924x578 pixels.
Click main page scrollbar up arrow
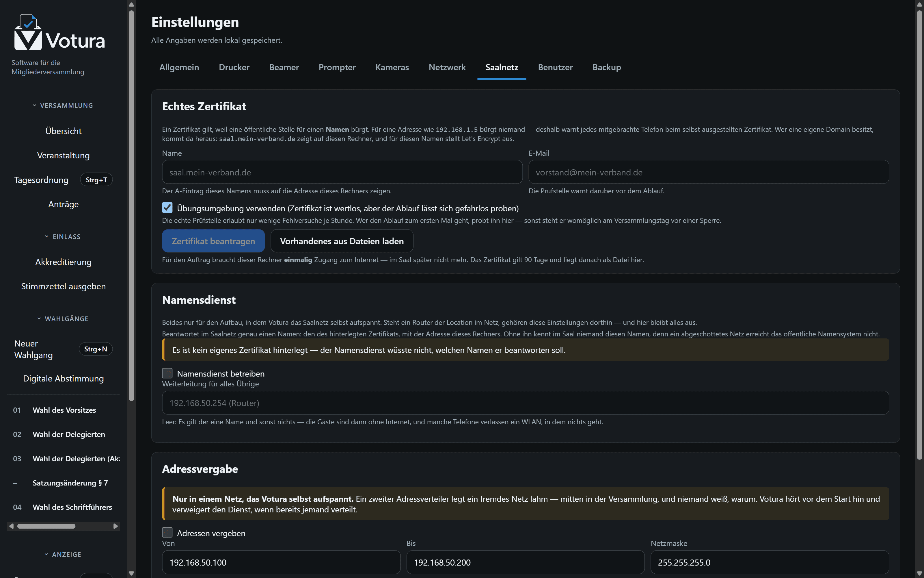[919, 5]
